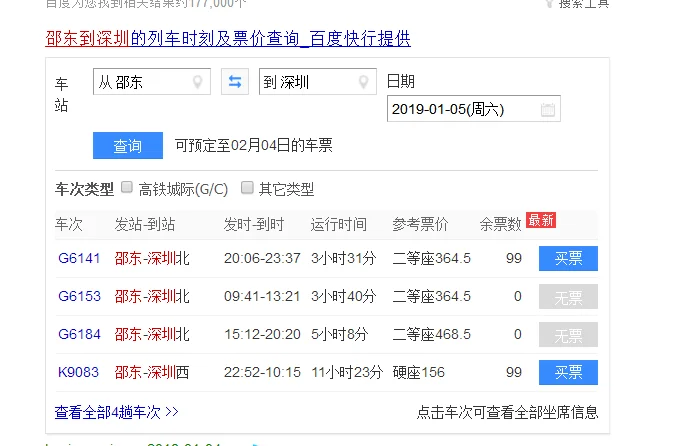Click the 发站-到站 column header
This screenshot has height=446, width=675.
point(145,224)
